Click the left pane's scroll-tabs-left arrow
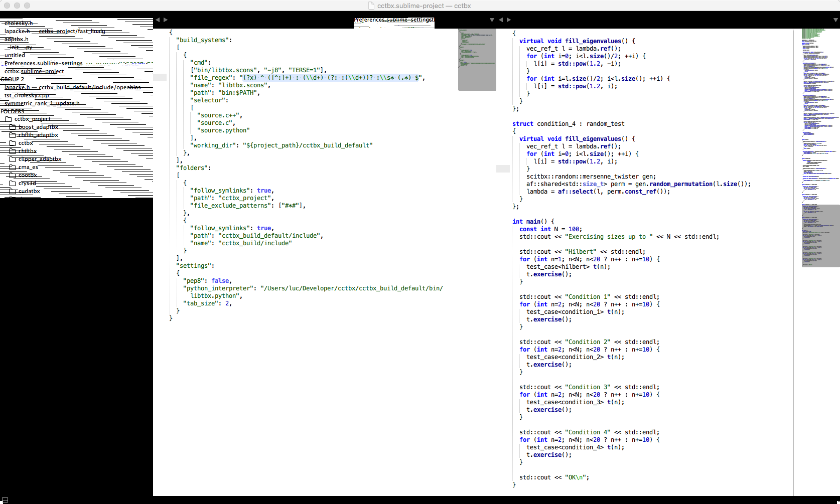 pyautogui.click(x=158, y=20)
